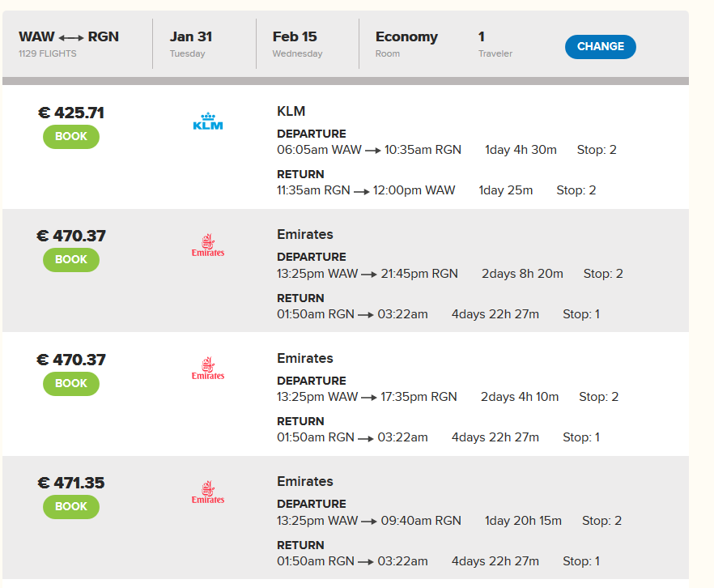Click the WAW RGN route field

pyautogui.click(x=69, y=44)
